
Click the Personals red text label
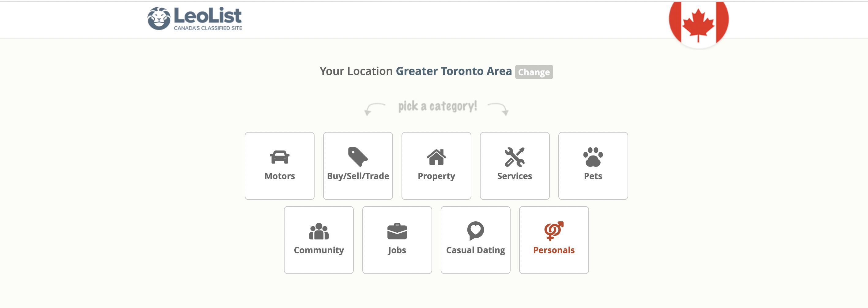click(x=554, y=250)
